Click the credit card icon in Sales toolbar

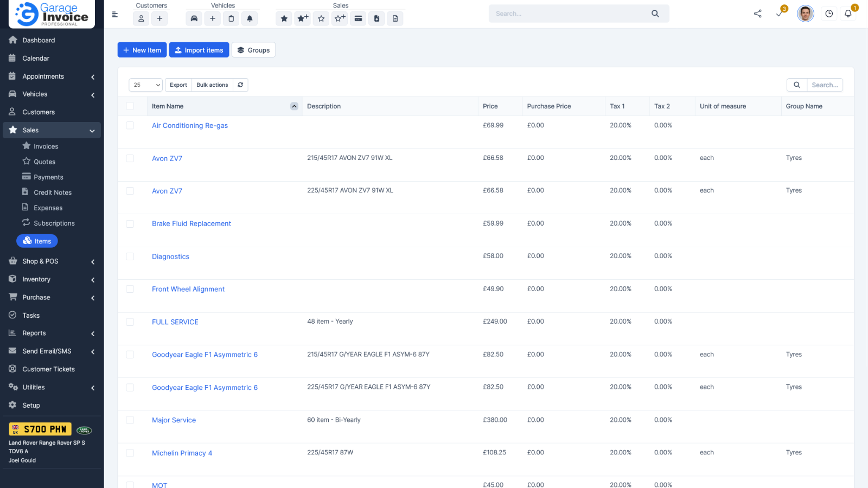tap(358, 18)
